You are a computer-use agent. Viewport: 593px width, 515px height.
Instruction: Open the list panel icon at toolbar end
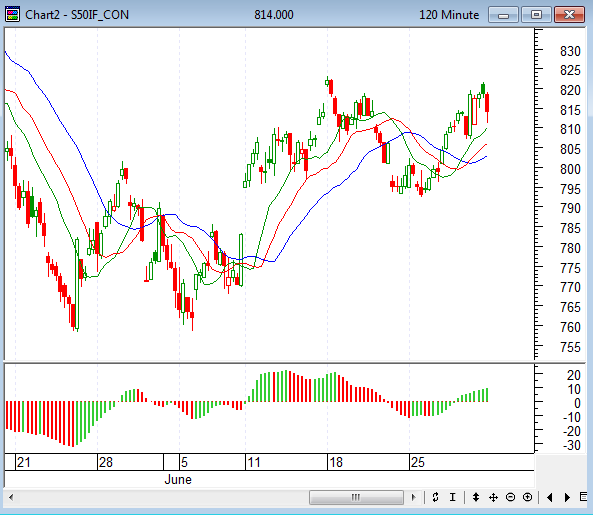coord(584,496)
